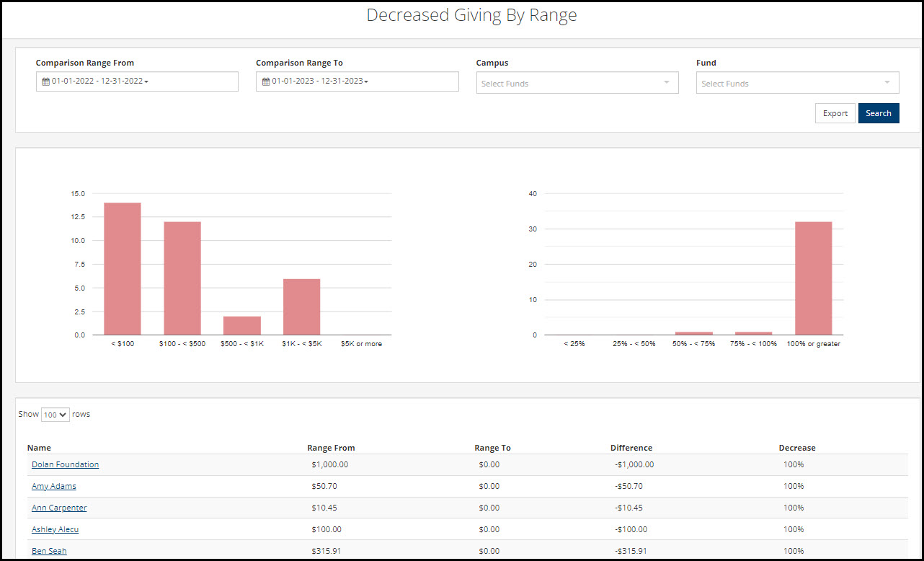Click the Campus field label
Viewport: 924px width, 561px height.
(492, 63)
